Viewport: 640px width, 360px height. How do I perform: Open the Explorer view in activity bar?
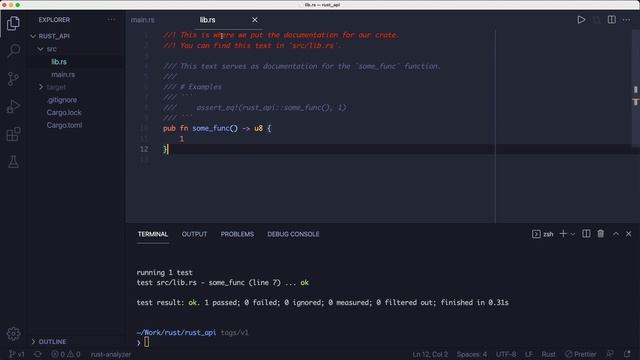[x=13, y=23]
